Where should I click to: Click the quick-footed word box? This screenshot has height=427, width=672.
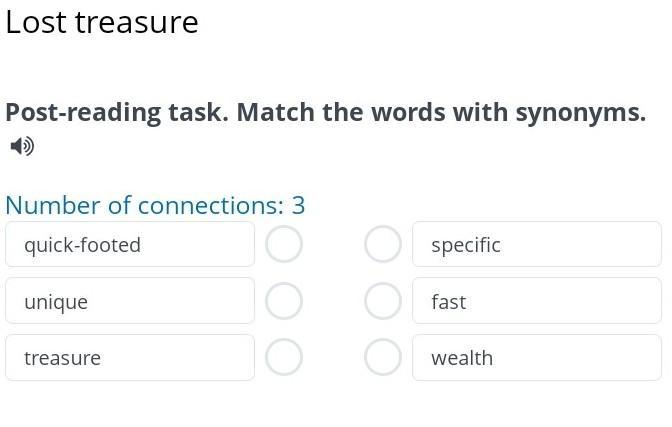click(130, 244)
